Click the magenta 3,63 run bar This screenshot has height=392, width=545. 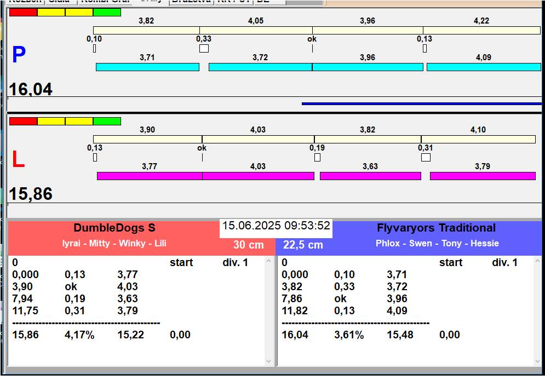[370, 176]
